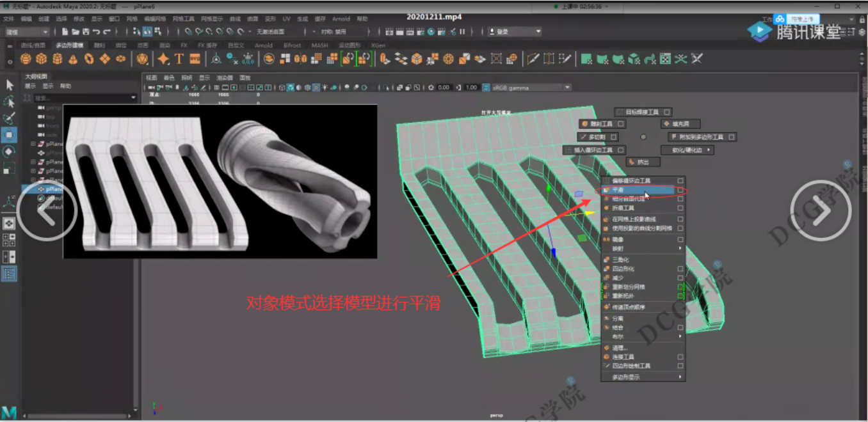Create polygon cylinder from the shelf
Image resolution: width=868 pixels, height=422 pixels.
tap(58, 59)
